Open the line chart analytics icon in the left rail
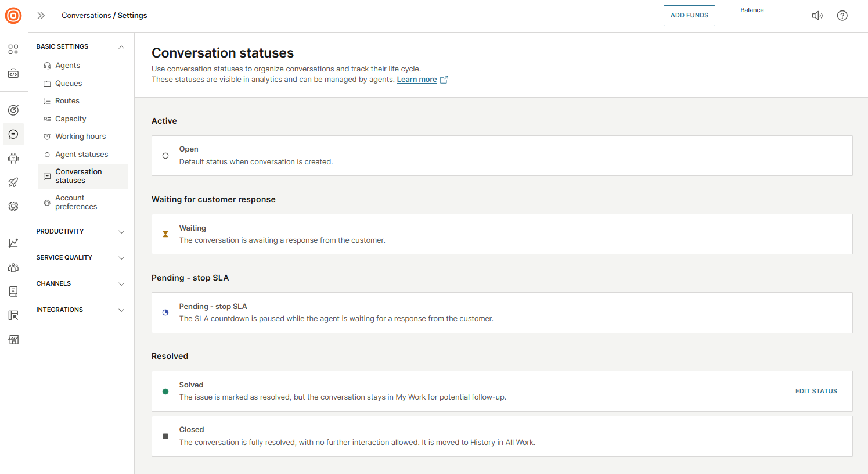The image size is (868, 474). 13,243
